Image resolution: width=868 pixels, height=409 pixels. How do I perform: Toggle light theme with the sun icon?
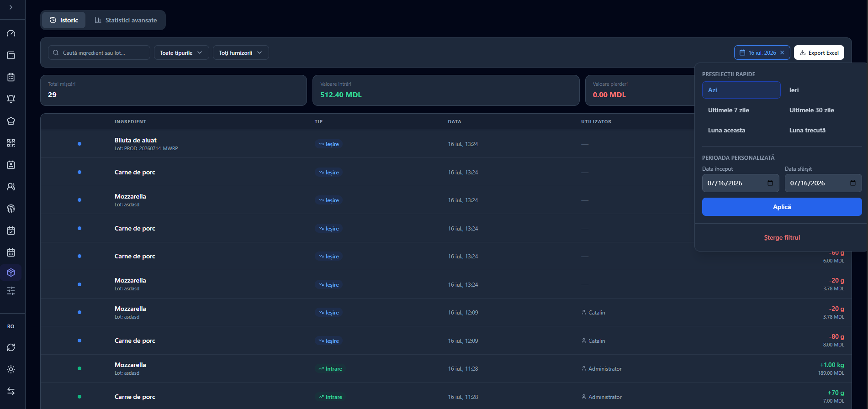(11, 369)
